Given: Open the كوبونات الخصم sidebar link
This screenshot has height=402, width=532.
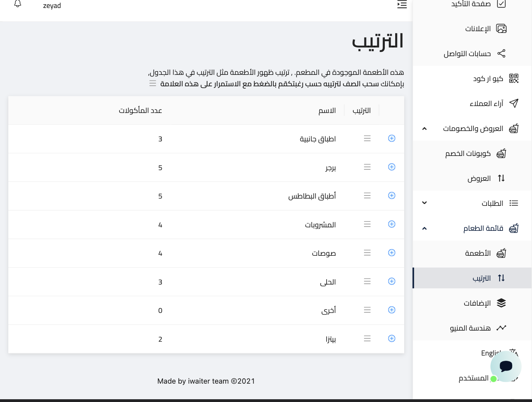Looking at the screenshot, I should click(x=468, y=154).
